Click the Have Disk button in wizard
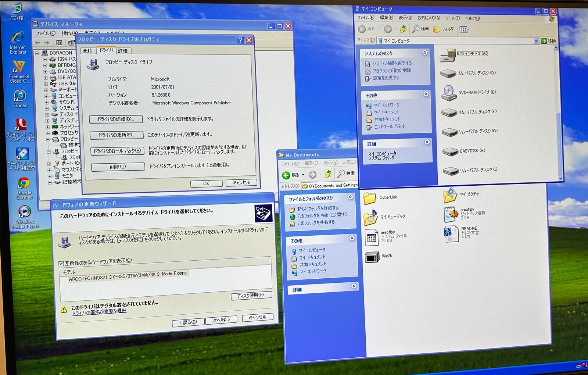588x375 pixels. pyautogui.click(x=251, y=295)
